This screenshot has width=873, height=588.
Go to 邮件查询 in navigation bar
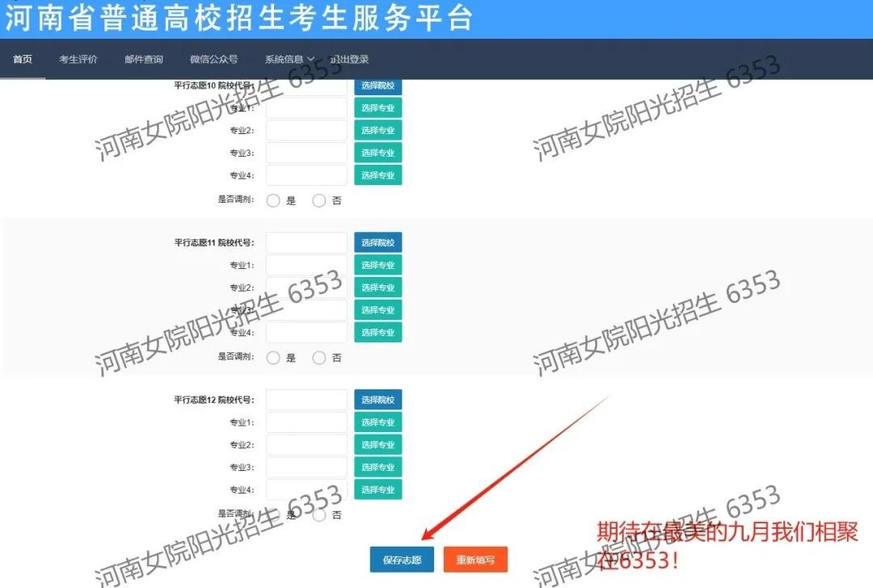pos(143,59)
